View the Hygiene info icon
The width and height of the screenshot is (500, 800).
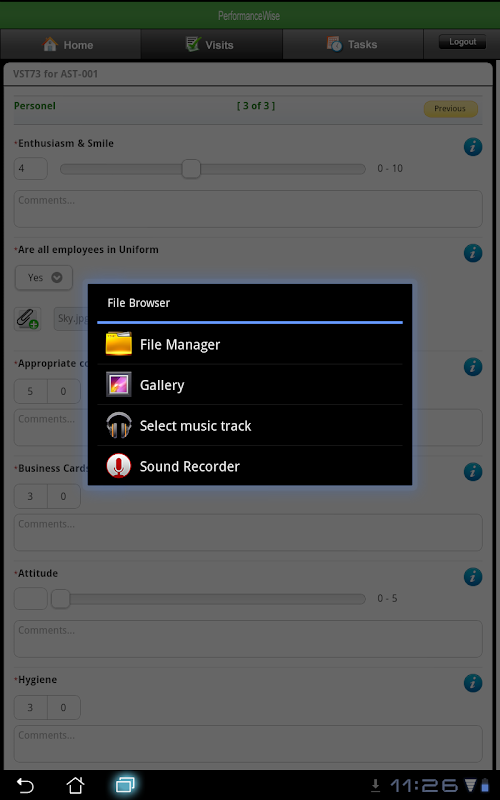tap(473, 683)
